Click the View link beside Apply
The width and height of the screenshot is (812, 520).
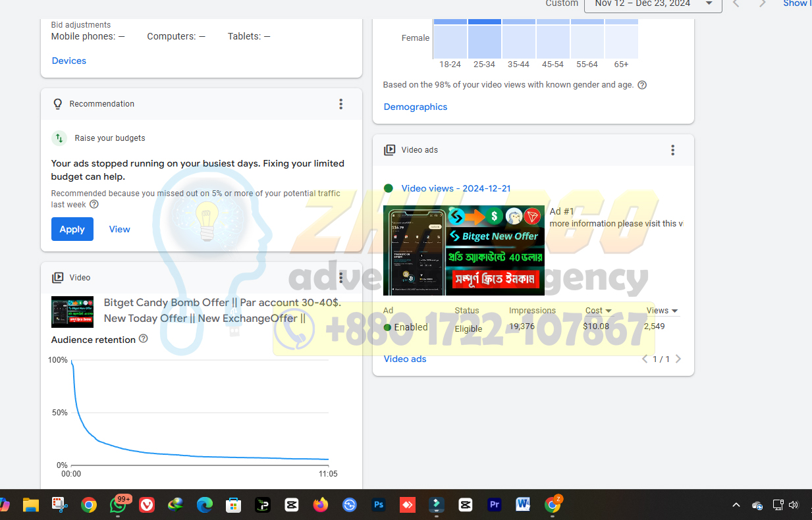120,229
